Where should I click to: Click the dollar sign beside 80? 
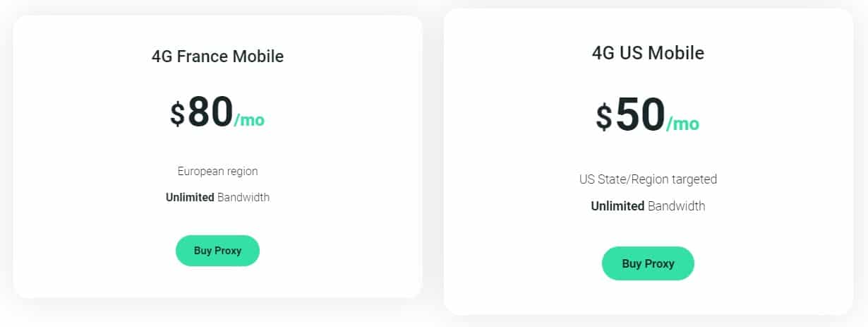pos(177,114)
